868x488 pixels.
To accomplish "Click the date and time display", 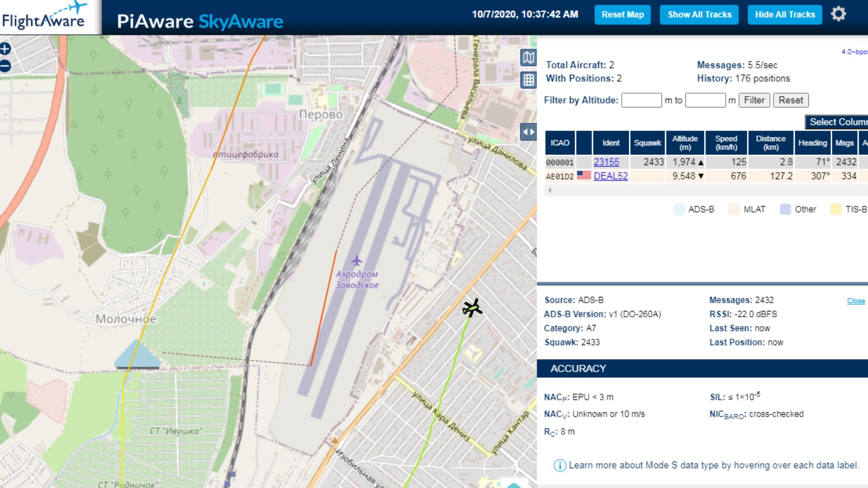I will tap(525, 14).
